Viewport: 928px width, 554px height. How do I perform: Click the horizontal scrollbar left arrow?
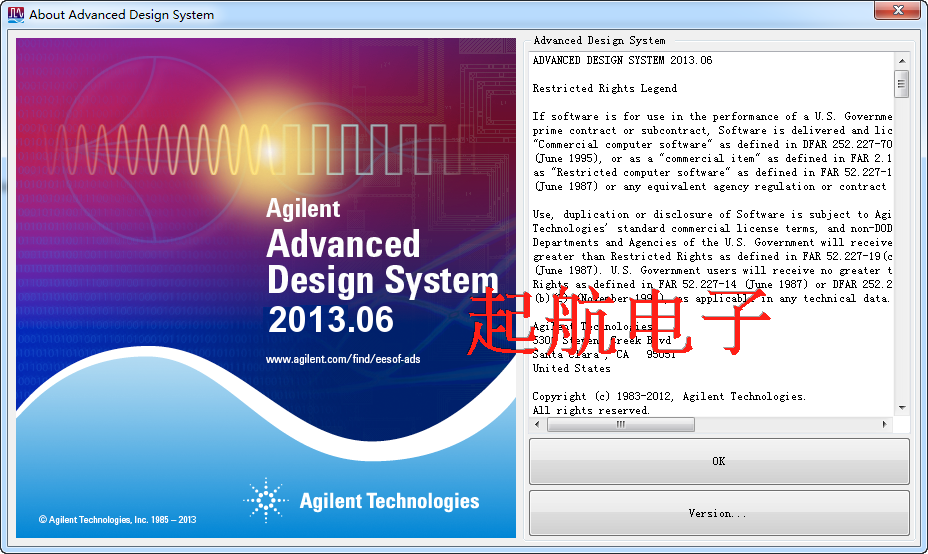click(537, 424)
